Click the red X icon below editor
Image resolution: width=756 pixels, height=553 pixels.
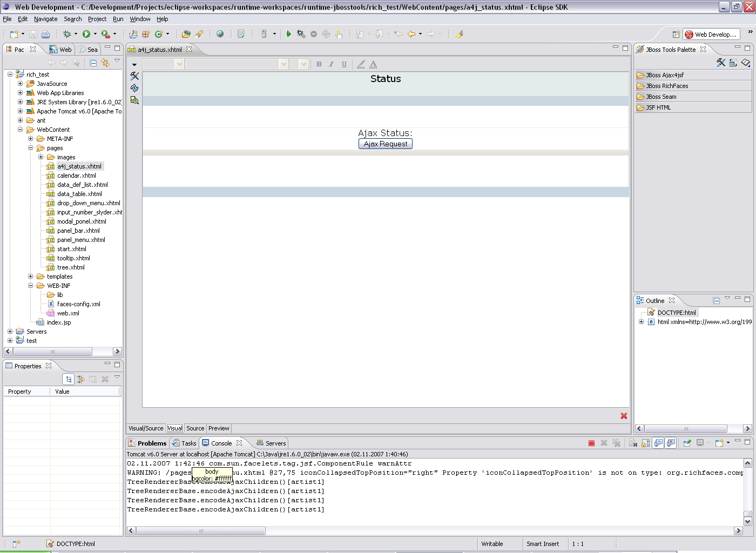(x=624, y=416)
